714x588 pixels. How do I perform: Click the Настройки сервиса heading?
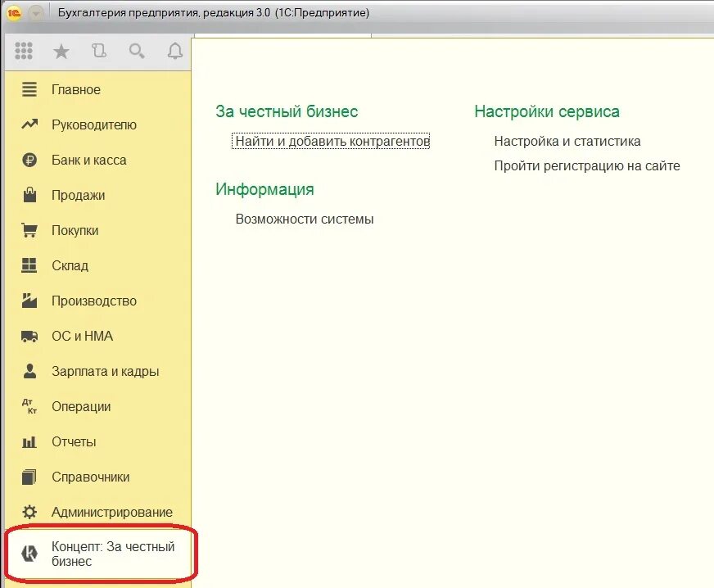coord(547,111)
